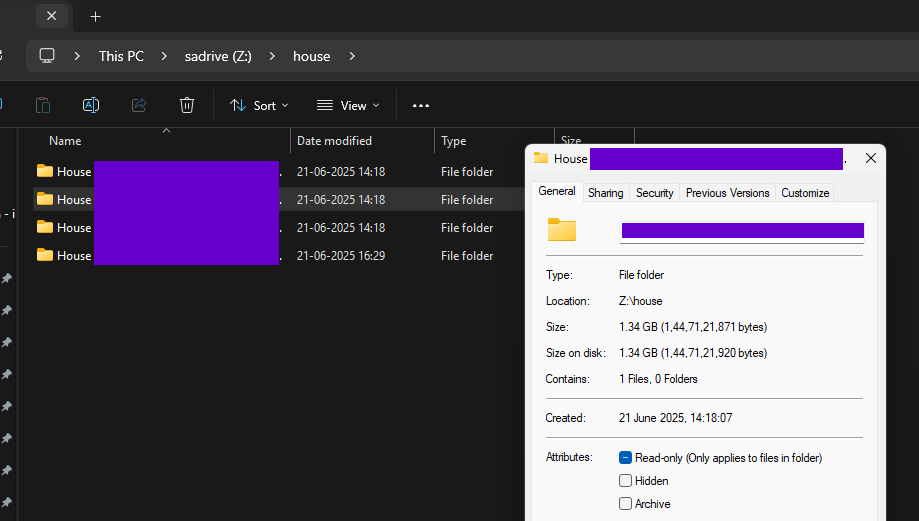Add a new tab with the plus icon

click(96, 17)
